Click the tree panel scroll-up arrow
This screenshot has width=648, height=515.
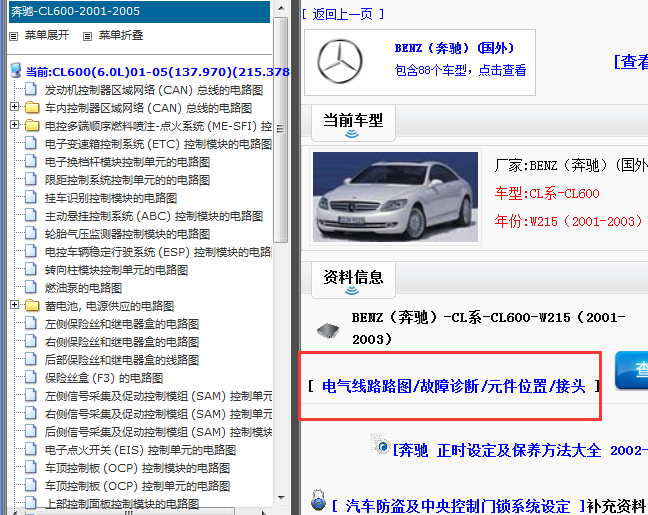tap(281, 8)
